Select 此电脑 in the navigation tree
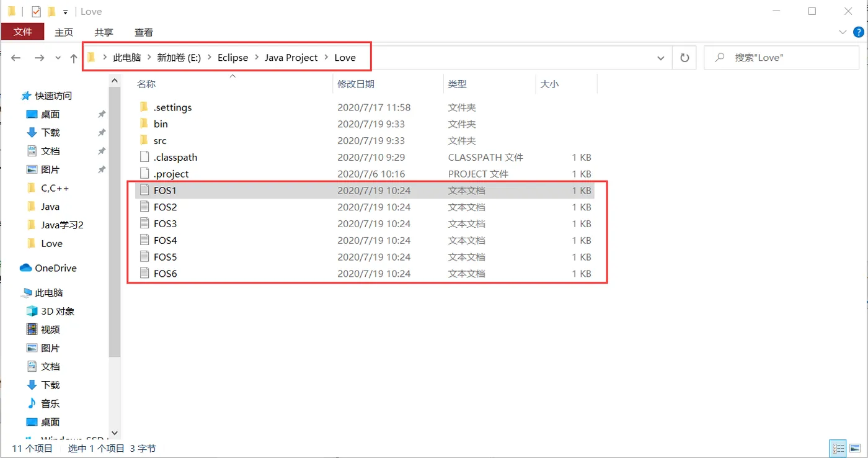Screen dimensions: 868x458 click(48, 292)
